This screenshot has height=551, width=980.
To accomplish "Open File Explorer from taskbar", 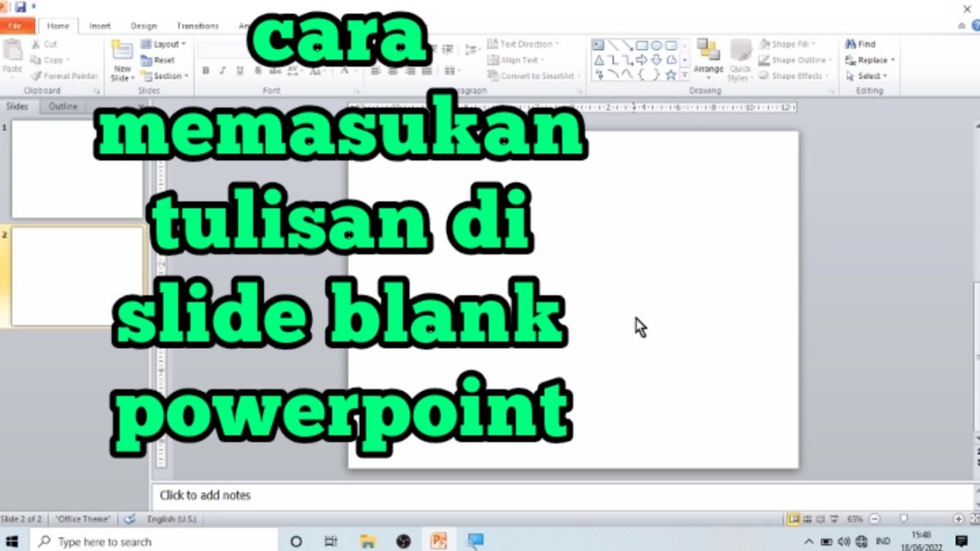I will click(367, 541).
